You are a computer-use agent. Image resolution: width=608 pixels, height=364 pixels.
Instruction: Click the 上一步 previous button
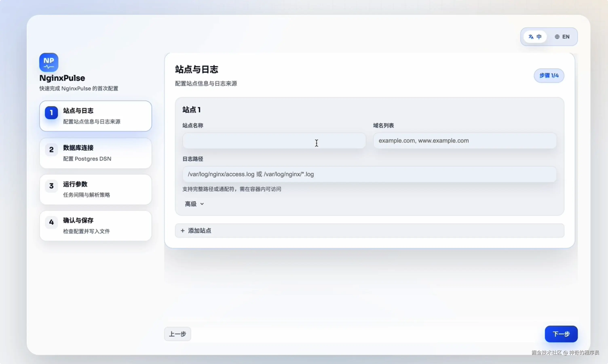click(177, 334)
